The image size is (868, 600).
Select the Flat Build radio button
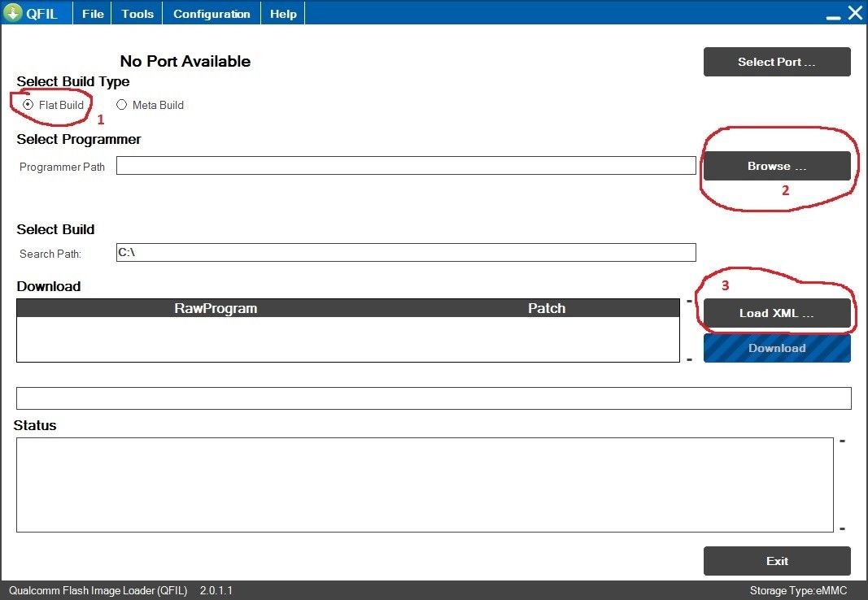(x=28, y=105)
